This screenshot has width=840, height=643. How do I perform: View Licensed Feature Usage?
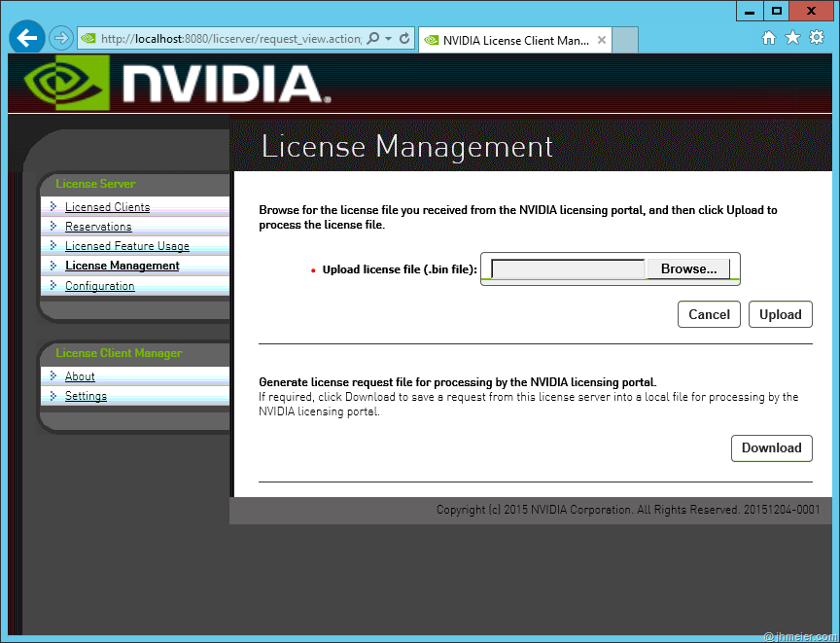point(126,246)
